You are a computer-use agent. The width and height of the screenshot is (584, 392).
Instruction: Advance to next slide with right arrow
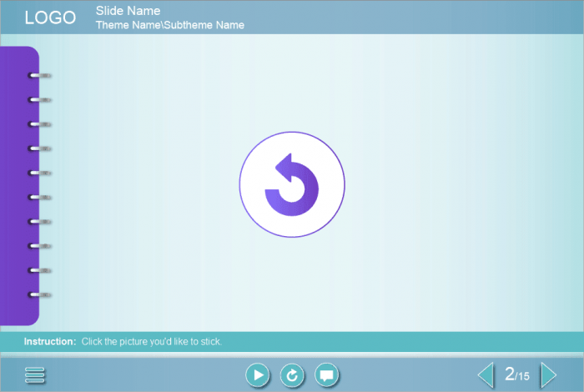548,375
